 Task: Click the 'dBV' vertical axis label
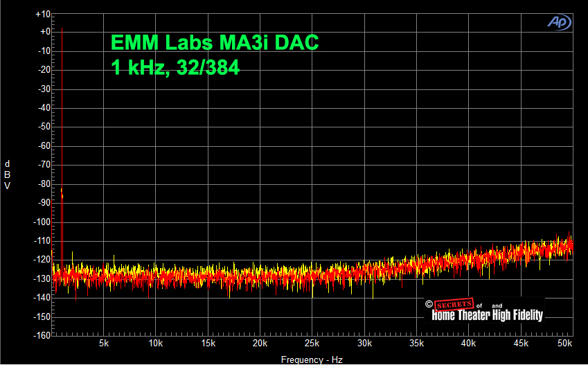[x=7, y=175]
